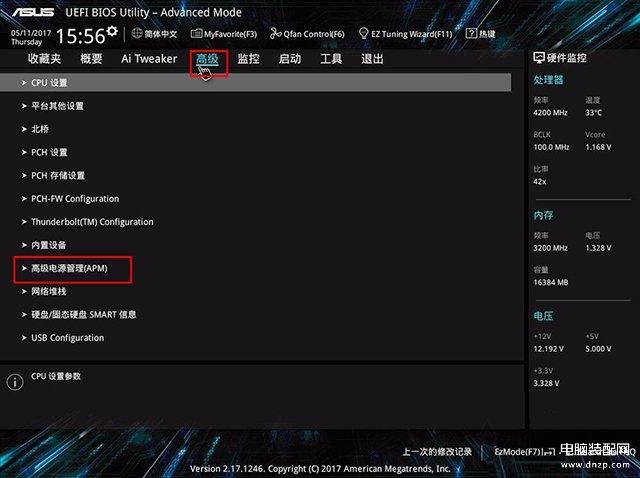Viewport: 640px width, 478px height.
Task: Click the Qfan Control fan icon
Action: tap(276, 34)
